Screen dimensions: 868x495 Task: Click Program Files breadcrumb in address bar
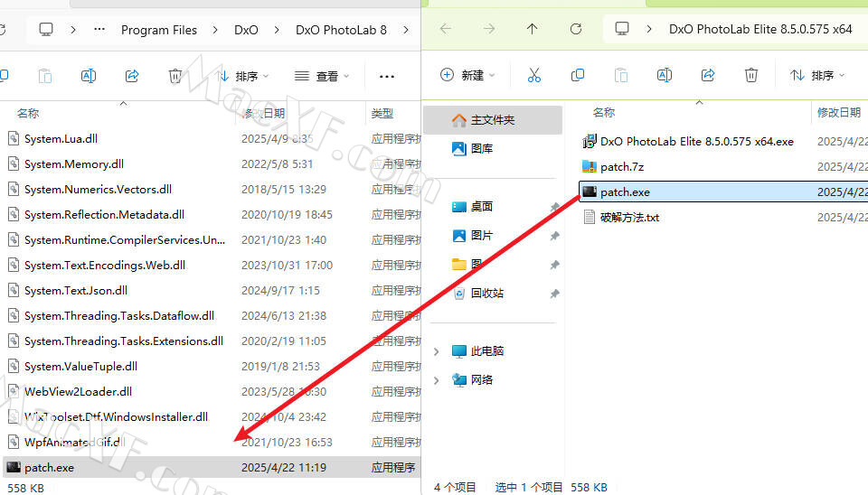tap(159, 30)
